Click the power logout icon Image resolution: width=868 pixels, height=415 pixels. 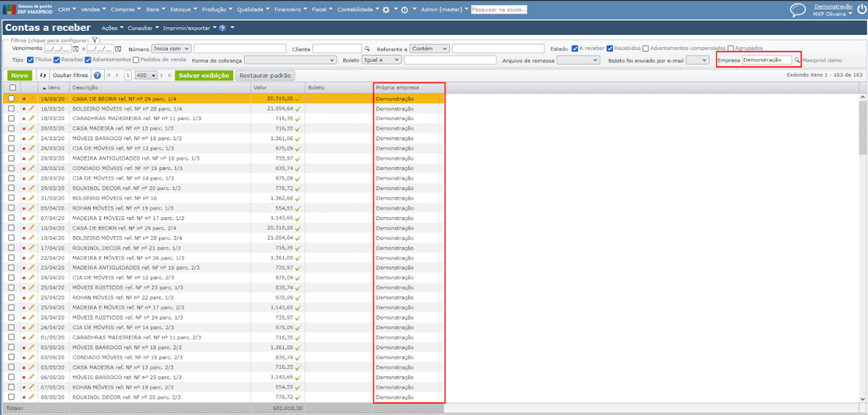[861, 10]
